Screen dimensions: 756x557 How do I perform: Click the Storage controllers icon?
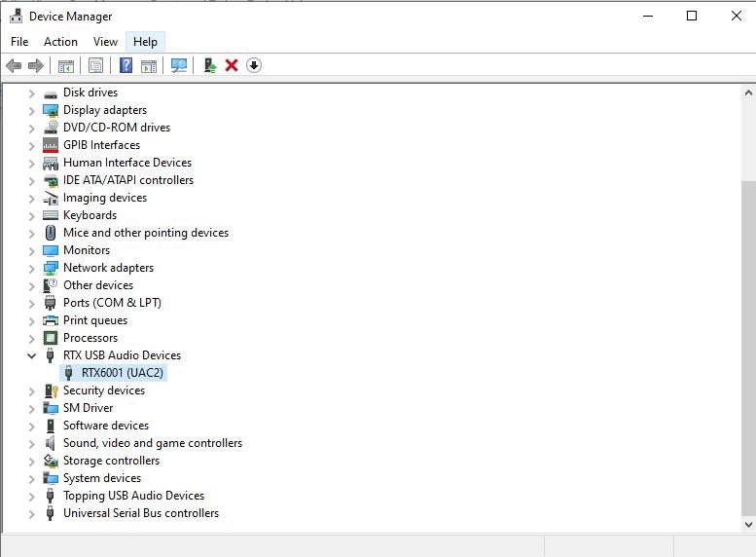click(51, 461)
